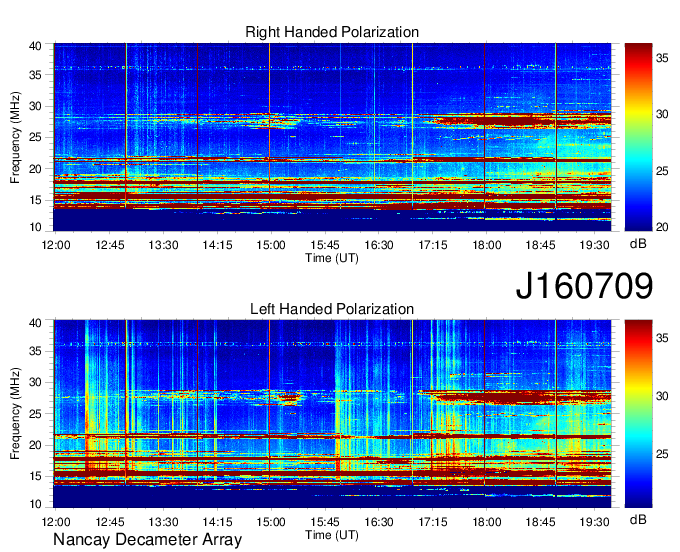Viewport: 680px width, 552px height.
Task: Click the 35 dB tick on the lower colorbar
Action: tap(662, 338)
